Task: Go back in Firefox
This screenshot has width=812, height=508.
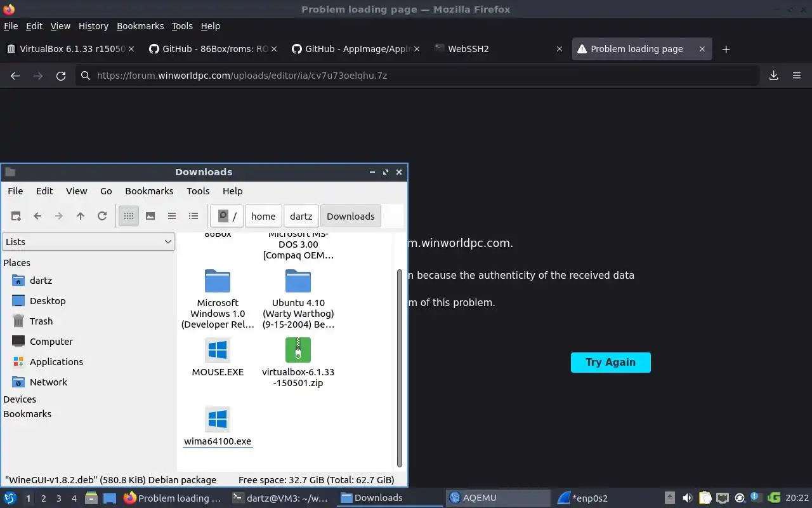Action: [x=15, y=76]
